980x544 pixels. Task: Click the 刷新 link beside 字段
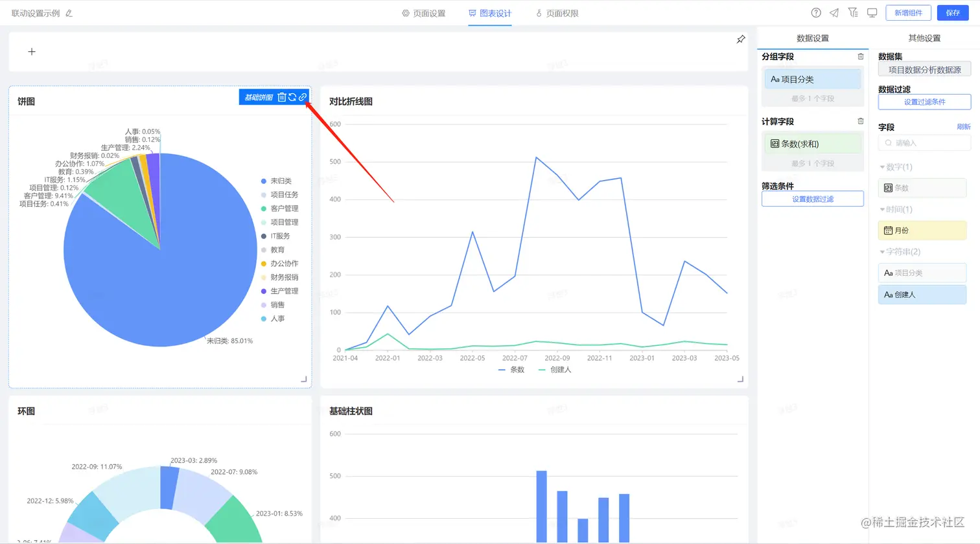(x=964, y=127)
